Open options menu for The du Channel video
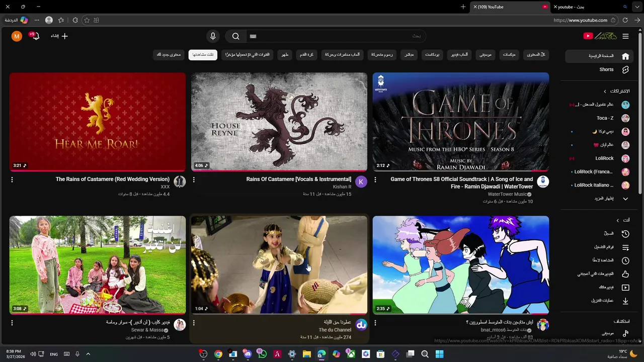This screenshot has height=362, width=644. click(194, 323)
